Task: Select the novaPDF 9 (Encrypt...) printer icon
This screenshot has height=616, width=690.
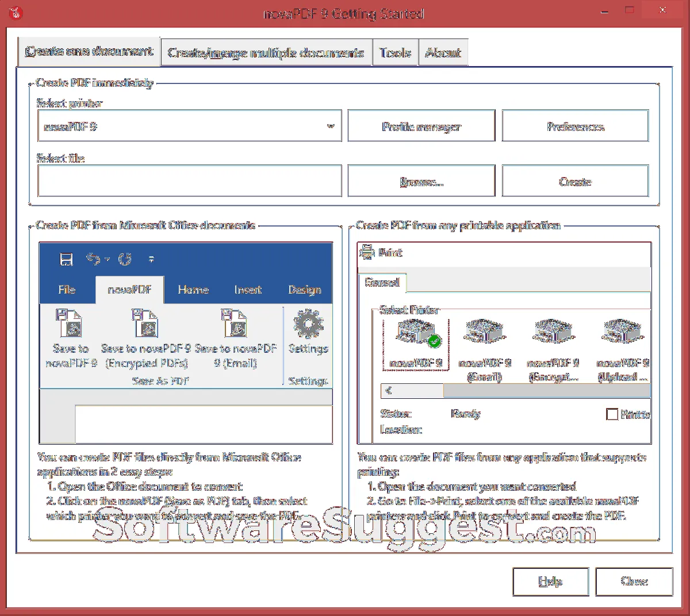Action: coord(553,332)
